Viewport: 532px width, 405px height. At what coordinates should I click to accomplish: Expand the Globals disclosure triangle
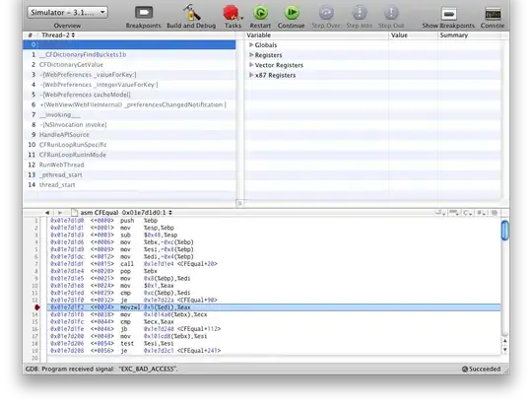click(x=251, y=44)
